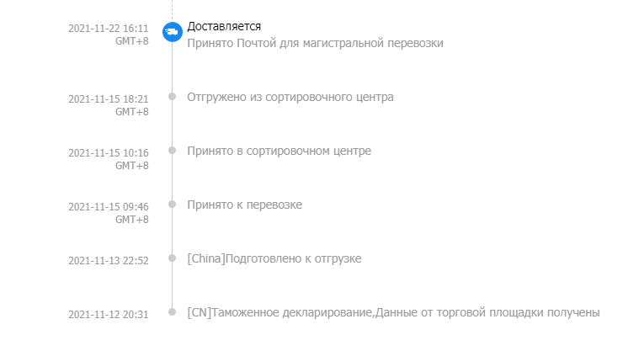Click the 2021-11-15 09:46 timestamp
The image size is (644, 351).
[x=108, y=206]
